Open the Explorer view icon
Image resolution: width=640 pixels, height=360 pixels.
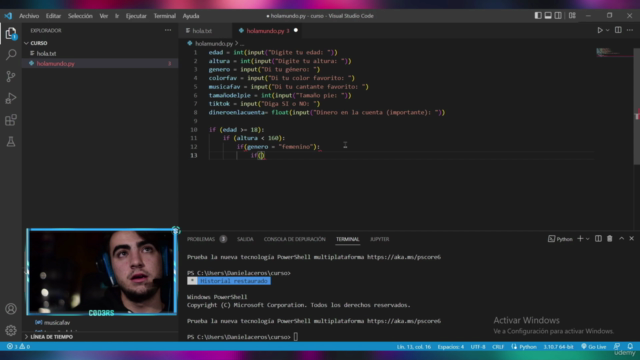[x=11, y=33]
